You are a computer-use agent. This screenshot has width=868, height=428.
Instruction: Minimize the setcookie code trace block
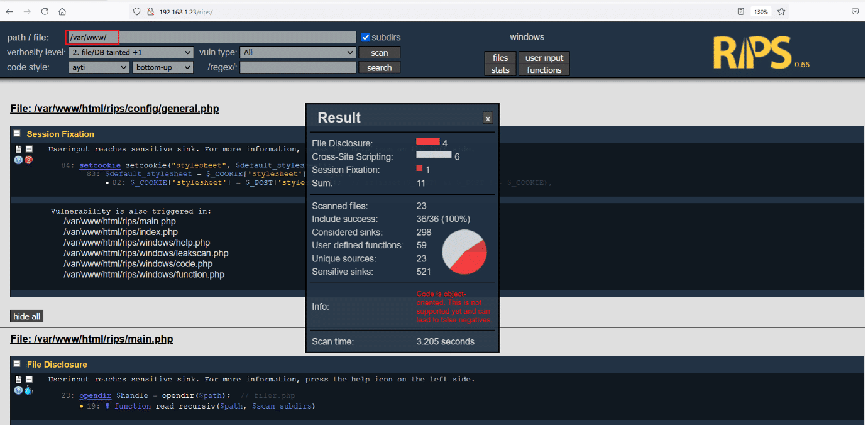(x=29, y=150)
